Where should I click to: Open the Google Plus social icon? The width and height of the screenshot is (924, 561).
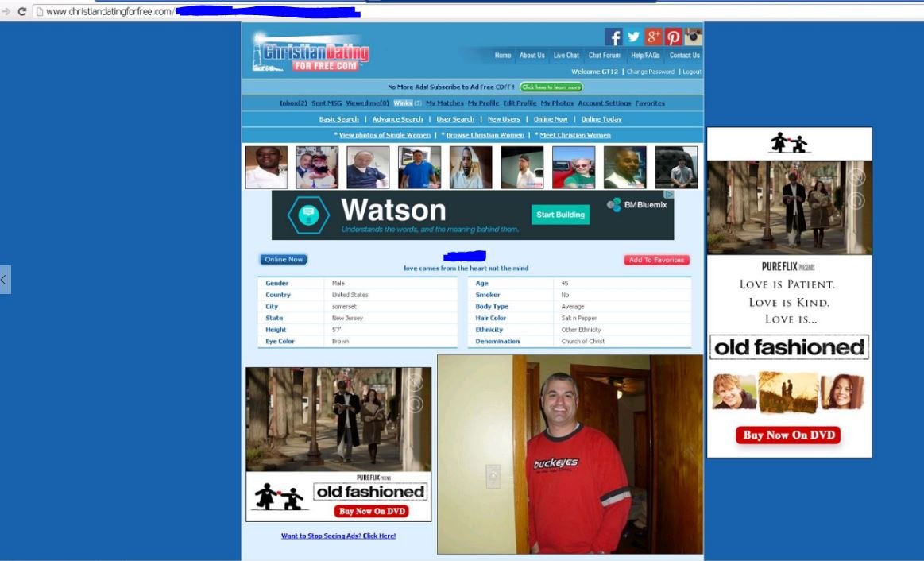654,37
